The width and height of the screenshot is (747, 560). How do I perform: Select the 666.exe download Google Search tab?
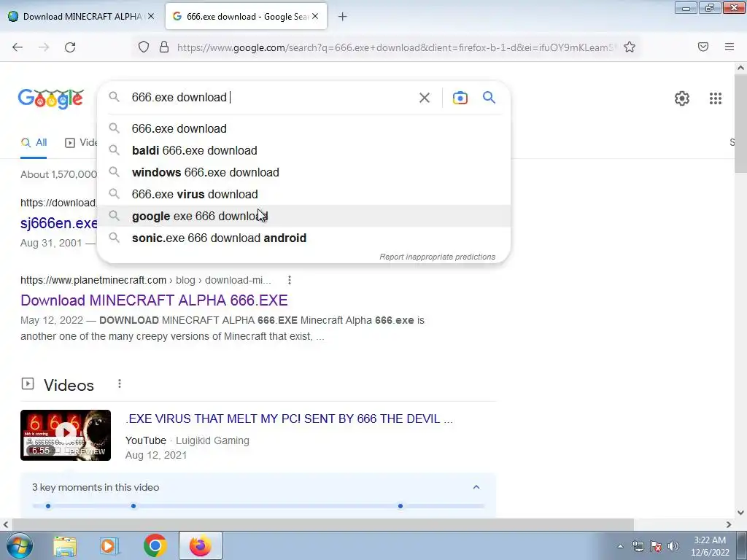246,16
